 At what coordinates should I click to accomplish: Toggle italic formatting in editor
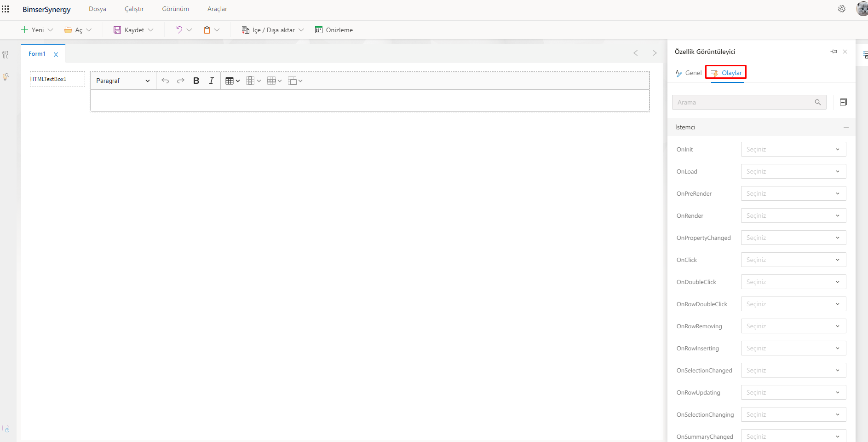[x=212, y=81]
